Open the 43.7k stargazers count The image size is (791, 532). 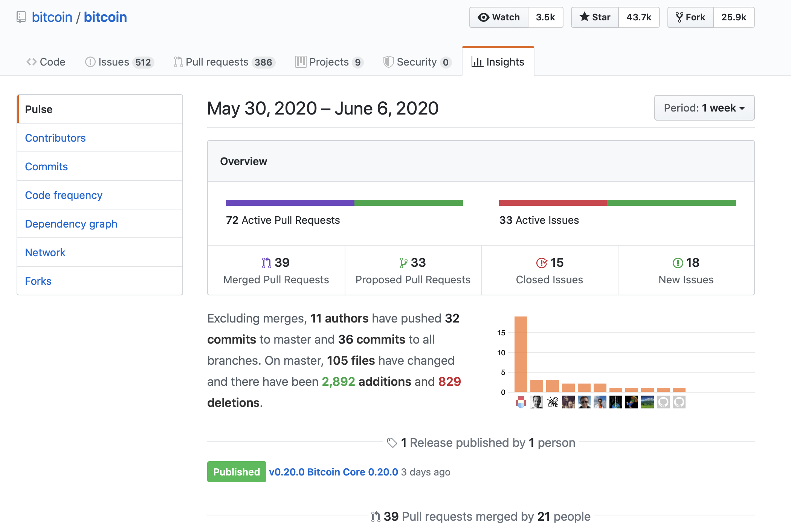coord(639,17)
